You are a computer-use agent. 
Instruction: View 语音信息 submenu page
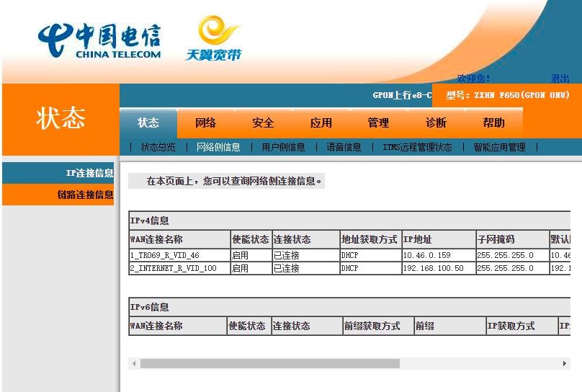tap(344, 147)
